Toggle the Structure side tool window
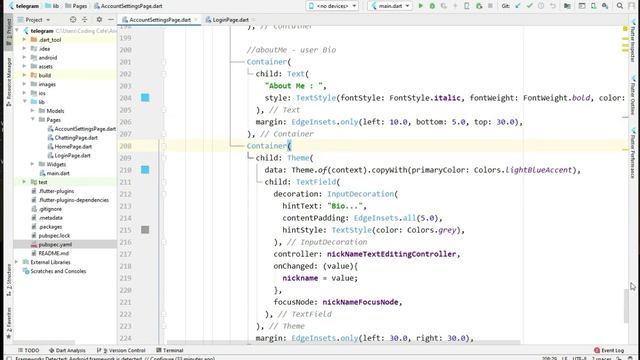Screen dimensions: 640x360 pos(8,280)
